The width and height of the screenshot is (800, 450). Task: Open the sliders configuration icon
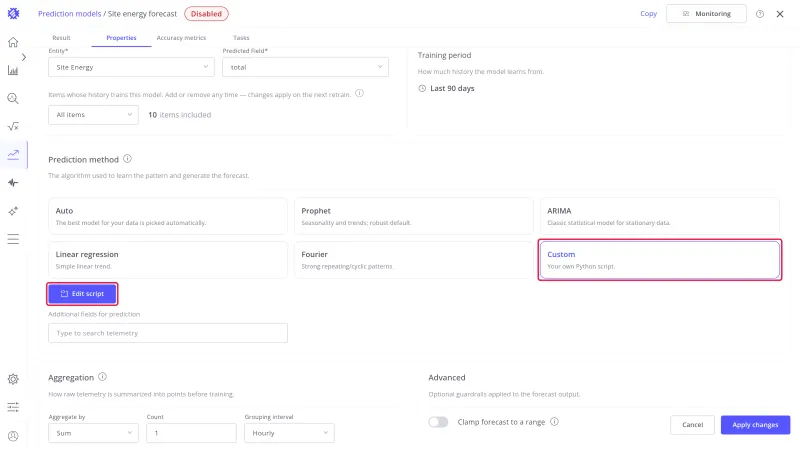pos(13,407)
